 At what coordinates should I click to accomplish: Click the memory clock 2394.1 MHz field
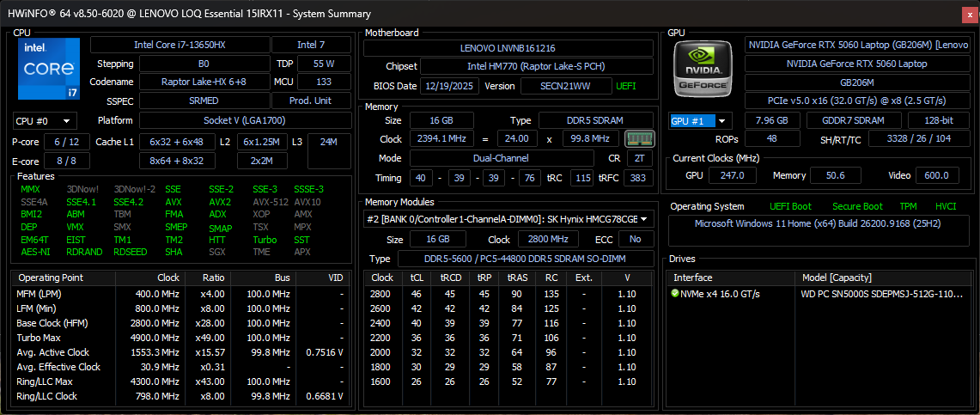click(x=441, y=138)
